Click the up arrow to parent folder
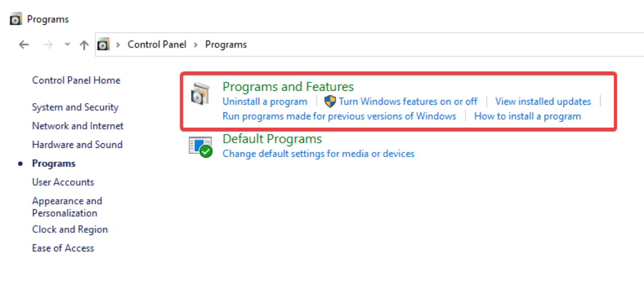The width and height of the screenshot is (644, 305). click(84, 45)
